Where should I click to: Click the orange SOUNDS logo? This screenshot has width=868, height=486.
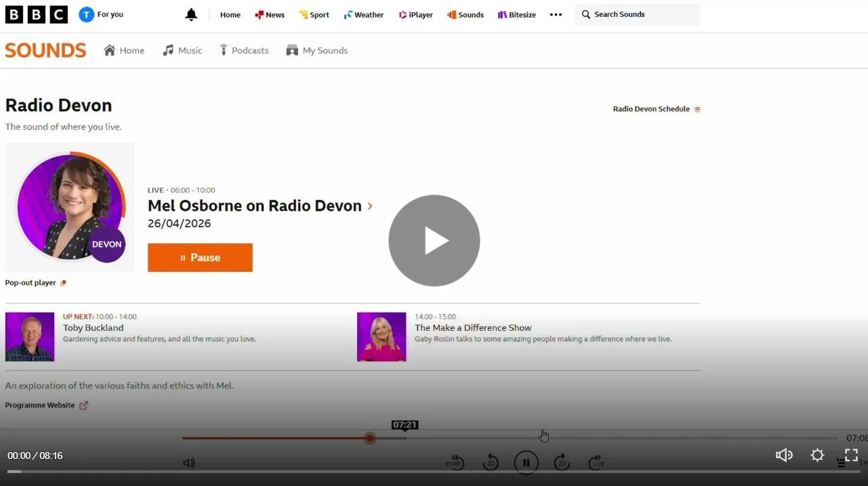click(45, 50)
